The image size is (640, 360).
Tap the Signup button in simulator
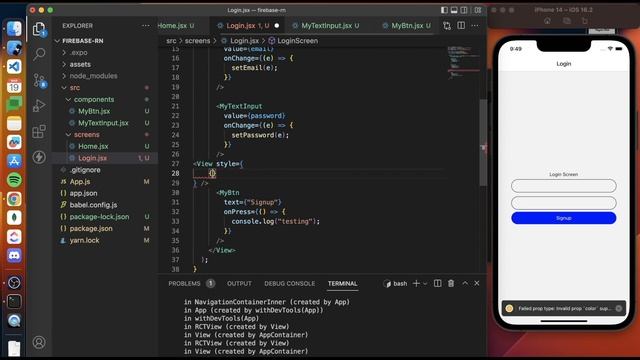pyautogui.click(x=563, y=218)
